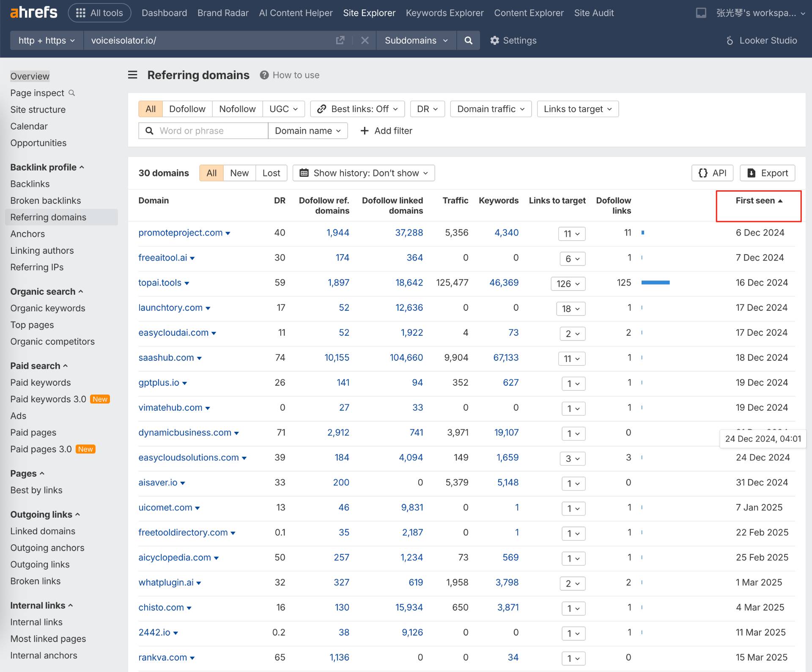Open Looker Studio integration
The width and height of the screenshot is (812, 672).
pyautogui.click(x=762, y=40)
